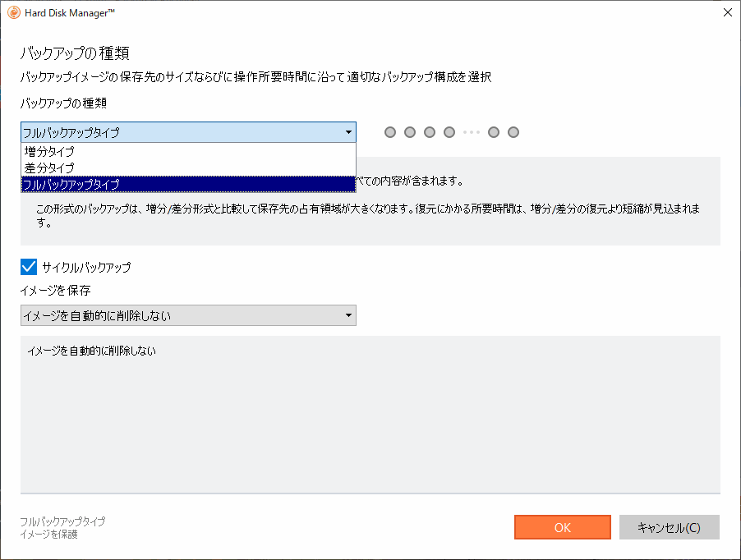Click the ellipsis dots between the chain circles
This screenshot has height=560, width=741.
click(470, 131)
